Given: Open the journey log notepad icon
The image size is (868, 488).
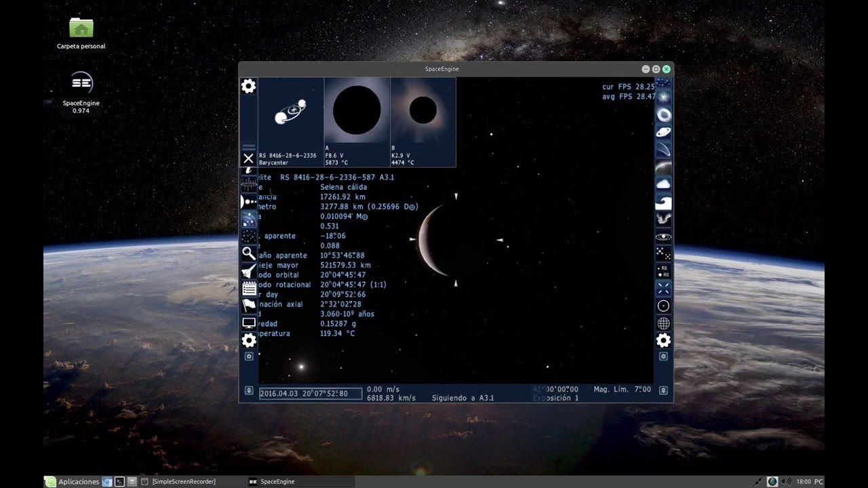Looking at the screenshot, I should [x=249, y=288].
